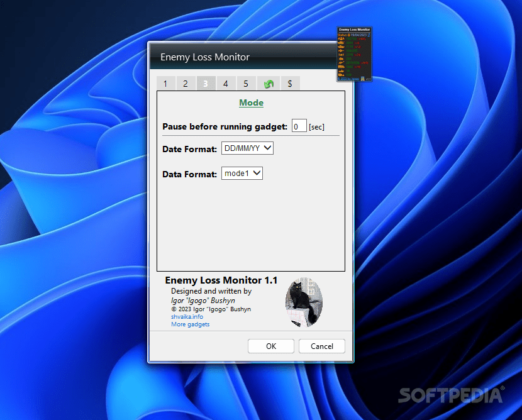Expand the Date Format dropdown
Image resolution: width=522 pixels, height=420 pixels.
[247, 148]
